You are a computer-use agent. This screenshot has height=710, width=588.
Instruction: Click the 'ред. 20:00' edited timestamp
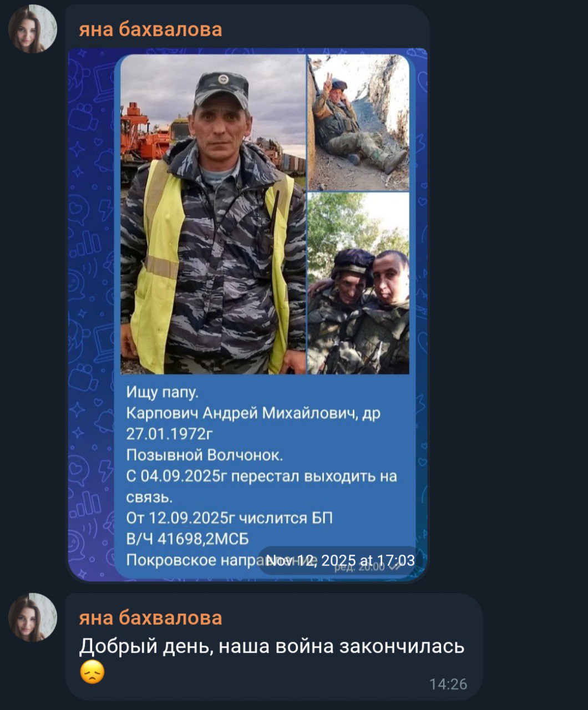358,566
